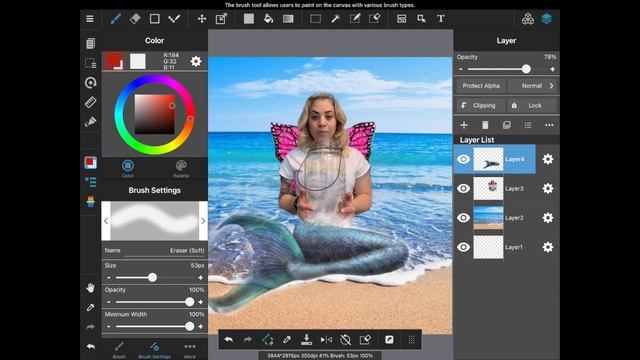Toggle the Layer panel stack icon
Viewport: 640px width, 360px height.
(x=547, y=19)
